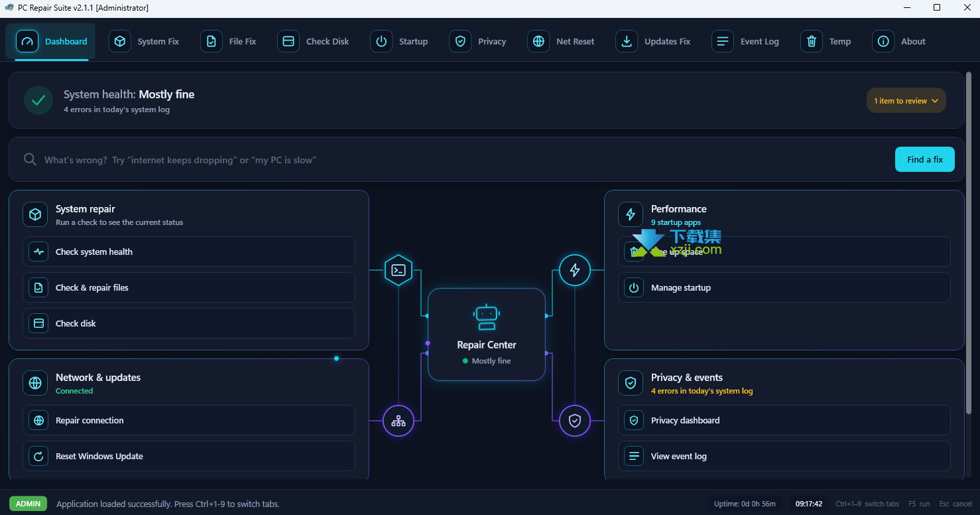The image size is (980, 515).
Task: Click the Check Disk drive icon
Action: pos(288,41)
